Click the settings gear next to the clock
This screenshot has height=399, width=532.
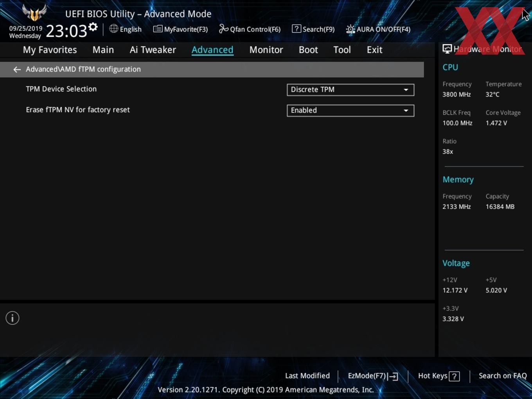pyautogui.click(x=93, y=27)
